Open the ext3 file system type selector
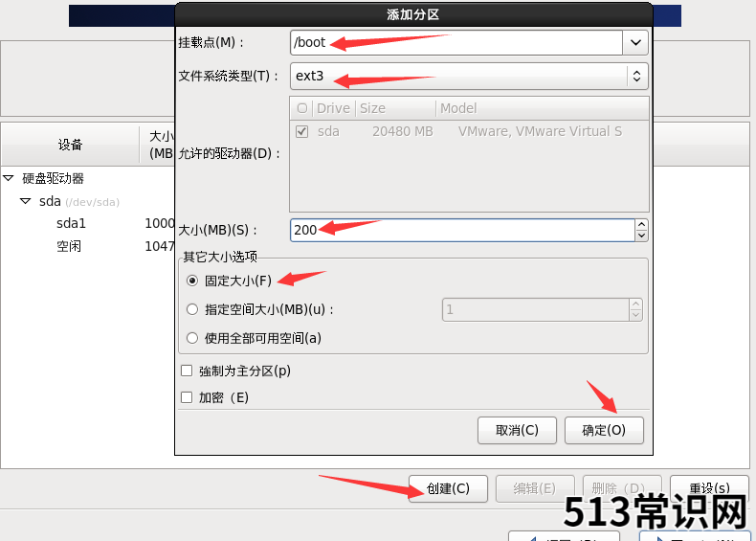Screen dimensions: 756x541 coord(469,76)
